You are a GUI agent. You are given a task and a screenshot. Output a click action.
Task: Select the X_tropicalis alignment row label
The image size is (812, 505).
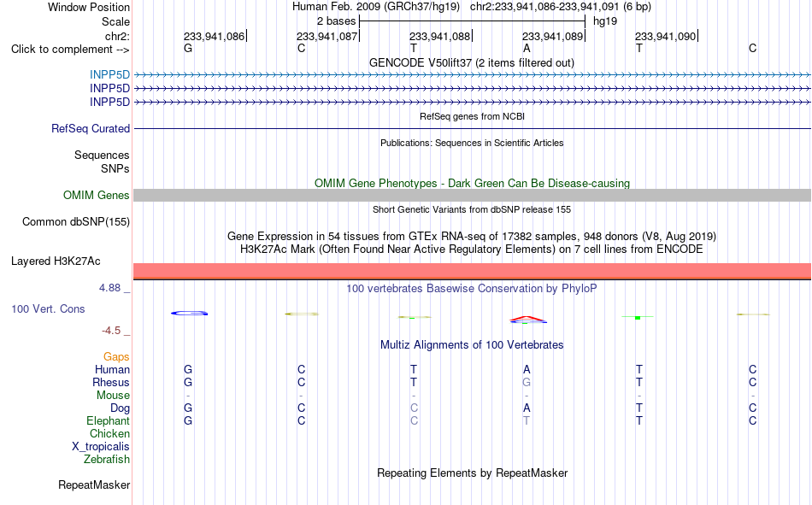click(101, 447)
